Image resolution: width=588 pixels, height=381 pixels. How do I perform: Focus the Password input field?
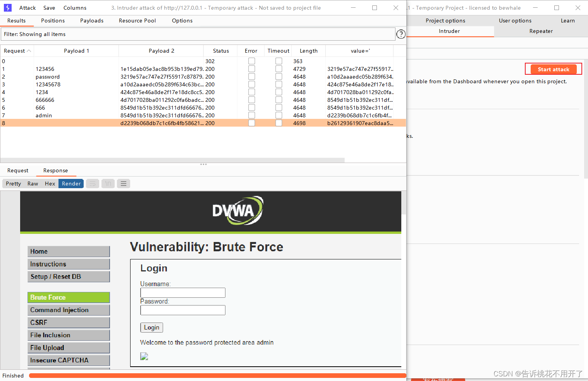click(183, 310)
